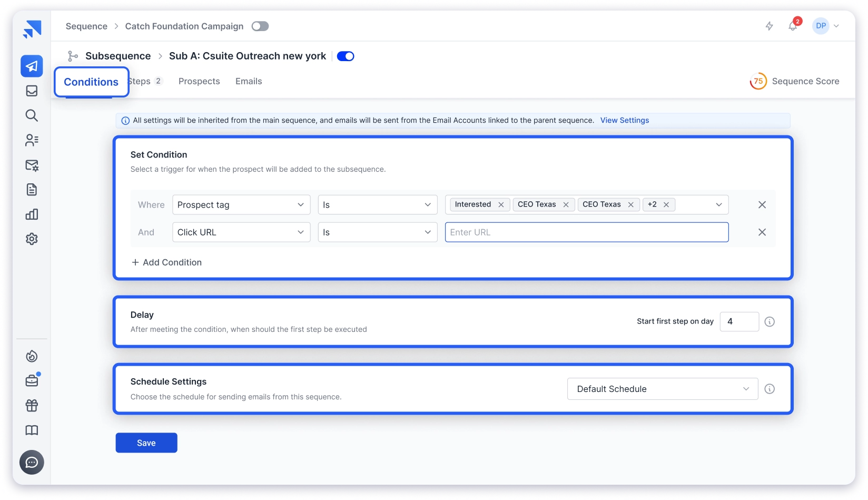Disable the Sub A subsequence toggle
The width and height of the screenshot is (868, 500).
pos(346,56)
